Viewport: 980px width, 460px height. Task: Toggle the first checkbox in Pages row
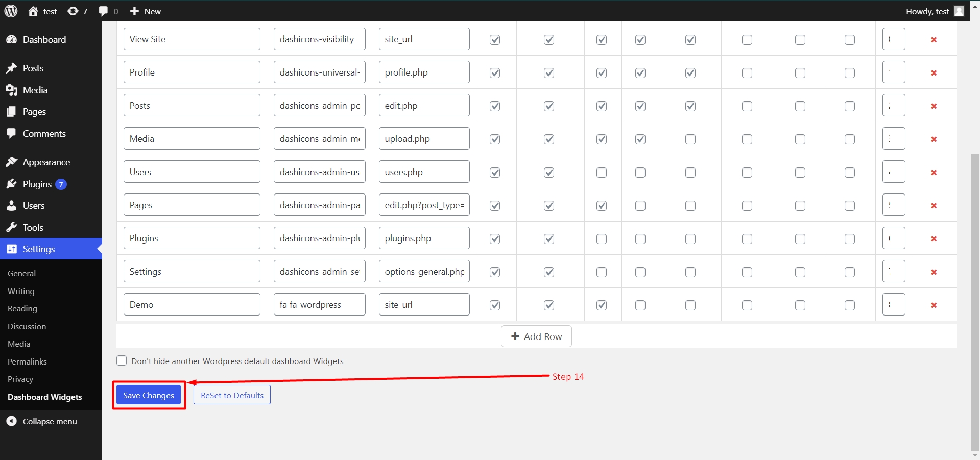pos(495,205)
